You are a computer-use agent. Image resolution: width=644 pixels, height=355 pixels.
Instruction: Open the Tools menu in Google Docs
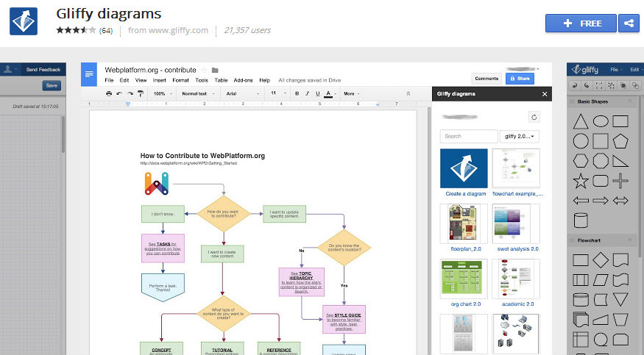[202, 80]
